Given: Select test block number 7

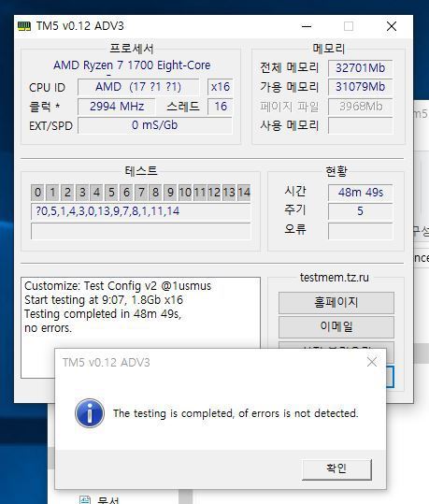Looking at the screenshot, I should pyautogui.click(x=141, y=193).
